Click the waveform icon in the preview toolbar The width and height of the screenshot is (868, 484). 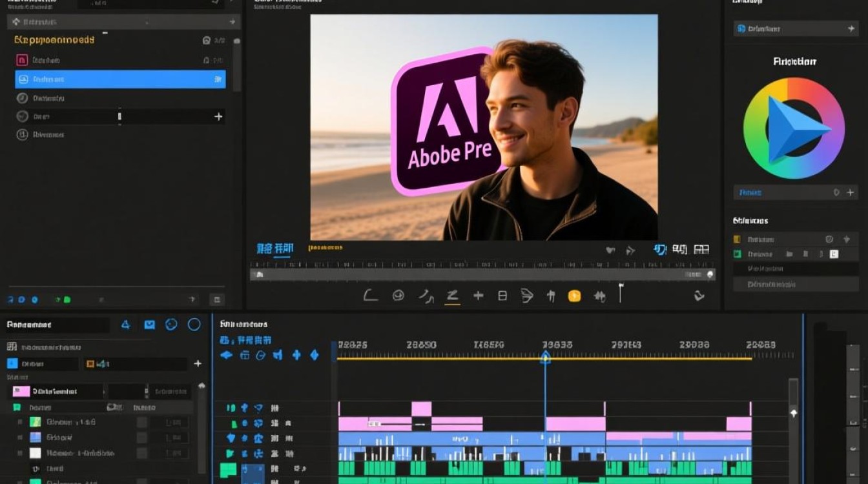tap(599, 296)
